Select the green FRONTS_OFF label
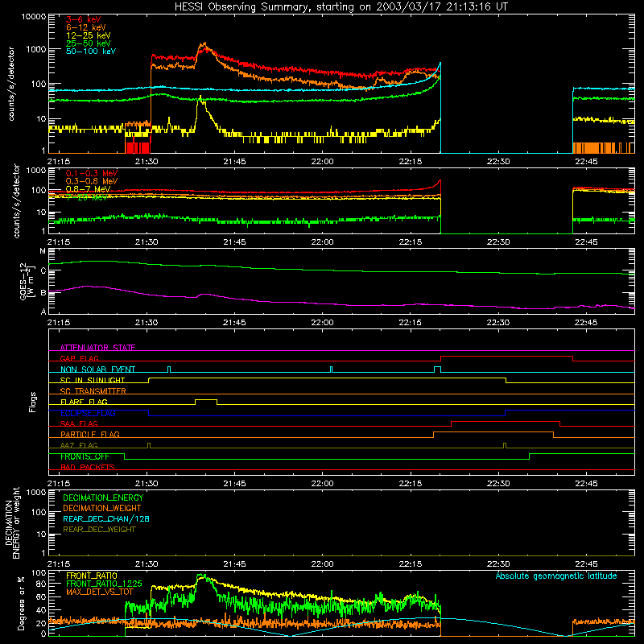Image resolution: width=644 pixels, height=644 pixels. pos(85,456)
